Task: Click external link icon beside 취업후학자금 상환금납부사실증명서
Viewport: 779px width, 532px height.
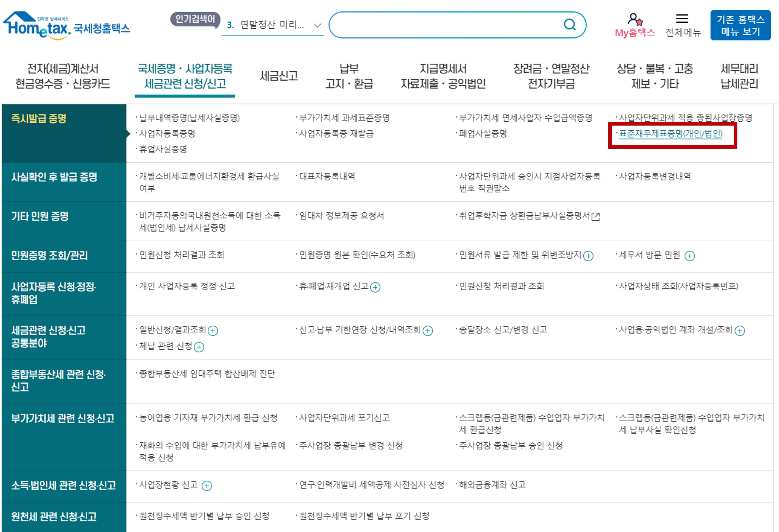Action: tap(596, 217)
